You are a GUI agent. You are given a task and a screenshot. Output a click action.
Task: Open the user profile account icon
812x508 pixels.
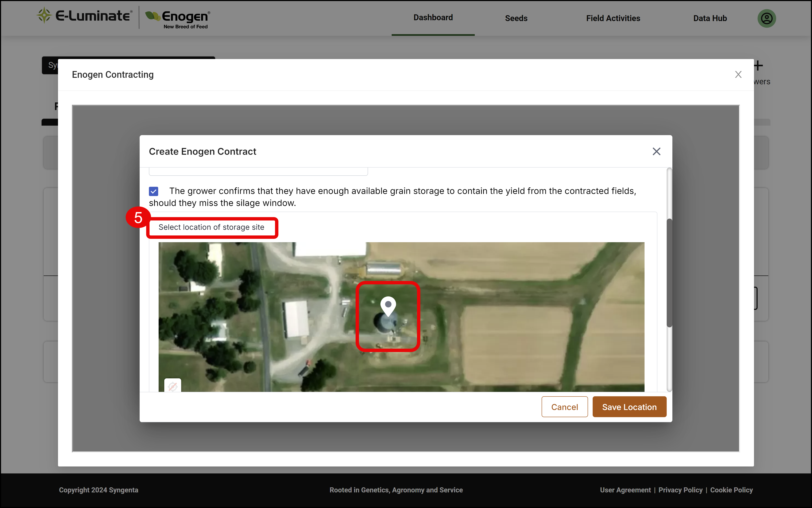[x=766, y=18]
